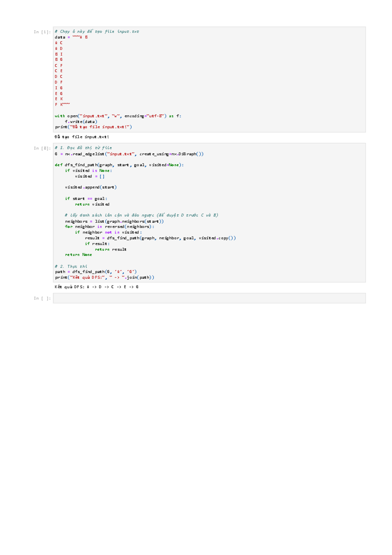Select the In [2] cell prompt
The width and height of the screenshot is (392, 555).
click(x=42, y=148)
